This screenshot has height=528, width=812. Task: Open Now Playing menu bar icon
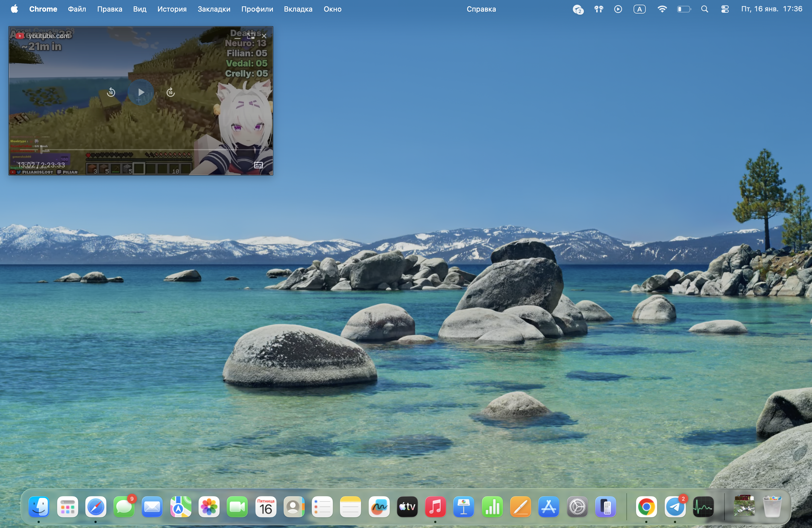[x=618, y=9]
